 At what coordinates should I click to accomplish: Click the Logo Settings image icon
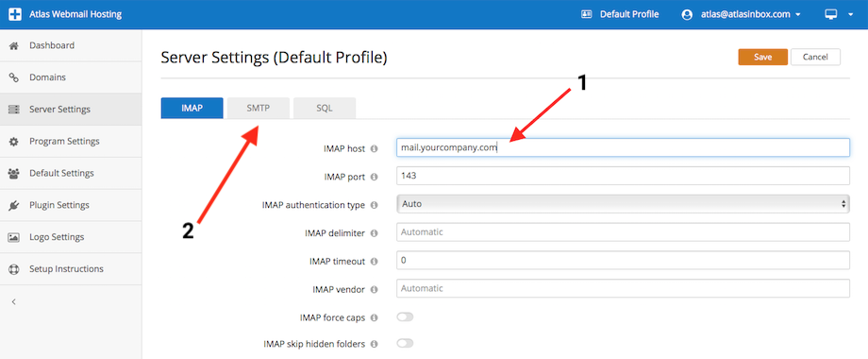(14, 237)
